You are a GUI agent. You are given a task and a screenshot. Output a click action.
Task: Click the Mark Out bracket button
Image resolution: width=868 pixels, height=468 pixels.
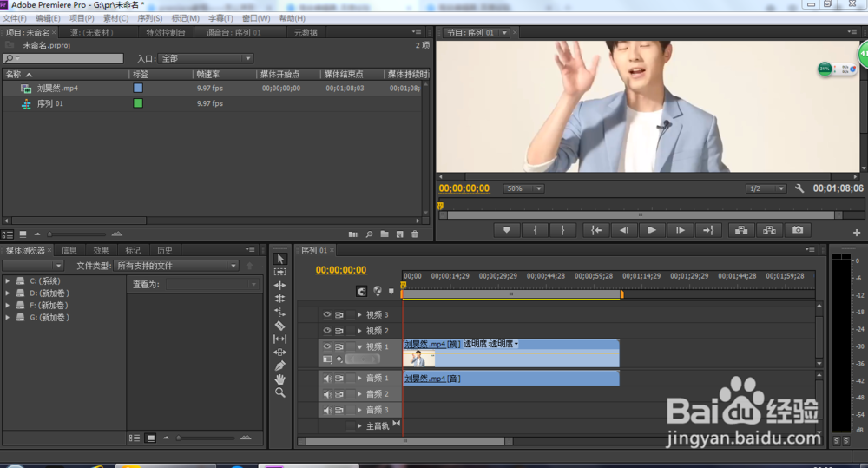coord(562,230)
